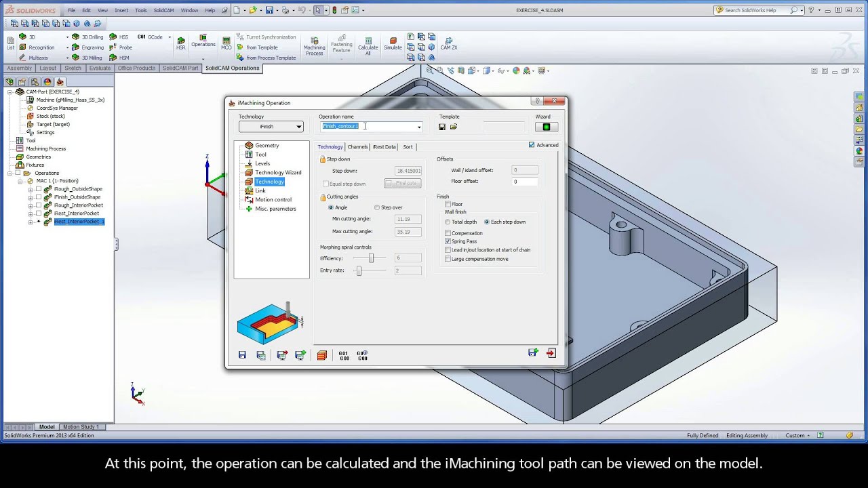This screenshot has width=868, height=488.
Task: Check the Floor finish checkbox
Action: (x=448, y=204)
